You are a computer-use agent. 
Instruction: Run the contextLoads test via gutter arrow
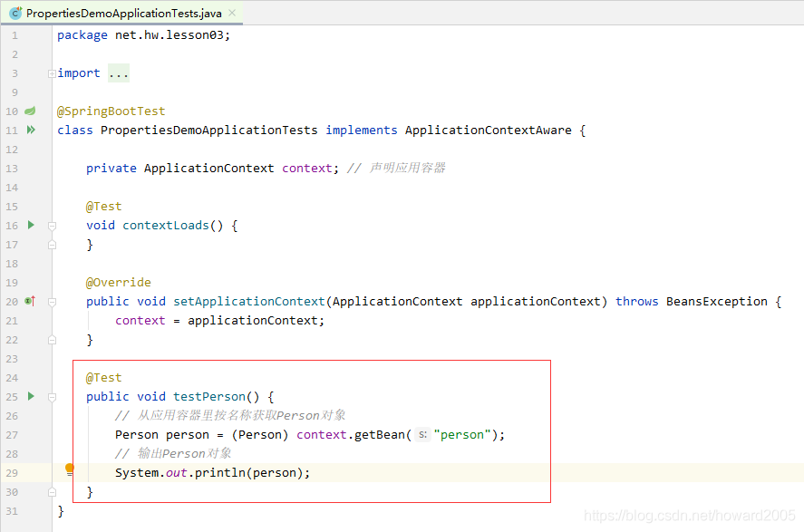(x=31, y=225)
